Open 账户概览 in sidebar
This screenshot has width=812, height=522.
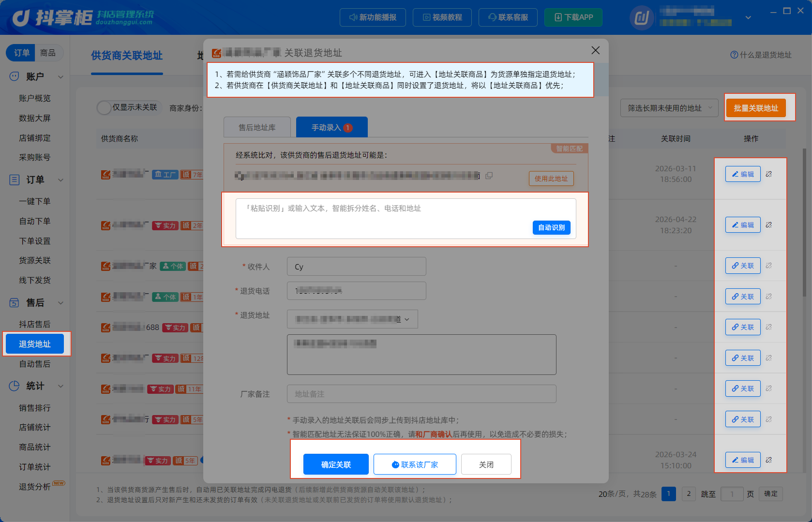pos(35,98)
